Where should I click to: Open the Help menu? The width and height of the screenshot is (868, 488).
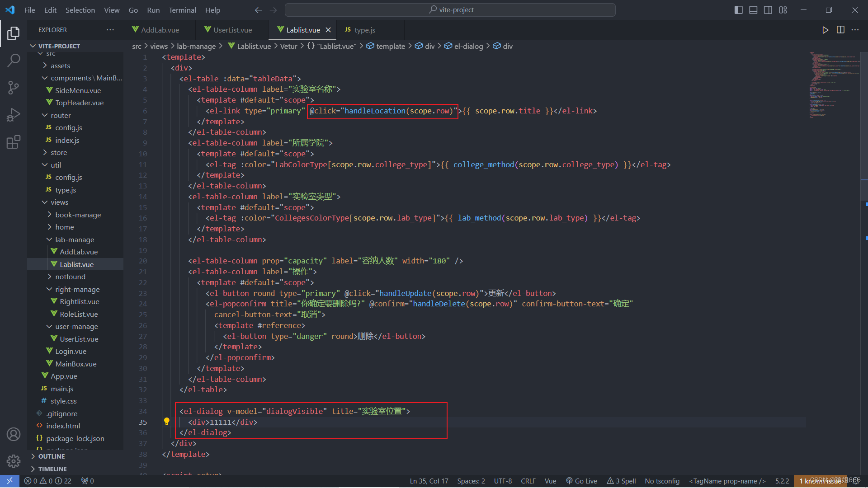(212, 10)
